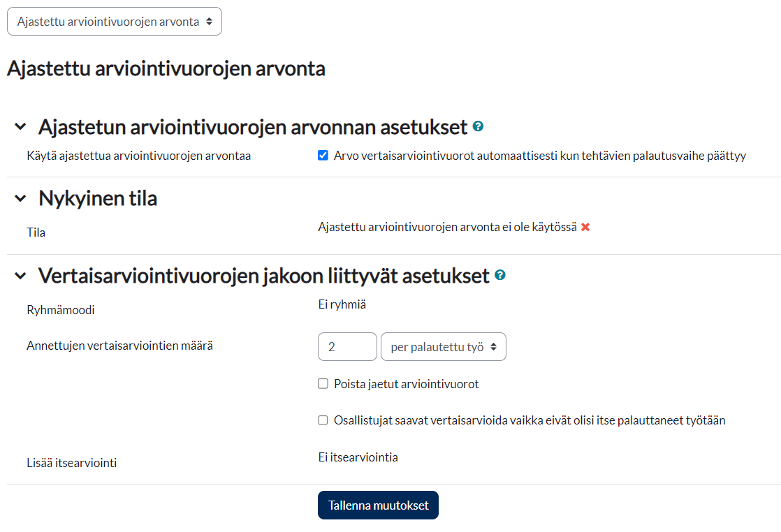Image resolution: width=781 pixels, height=532 pixels.
Task: Open the 'per palautettu työ' dropdown
Action: pyautogui.click(x=443, y=347)
